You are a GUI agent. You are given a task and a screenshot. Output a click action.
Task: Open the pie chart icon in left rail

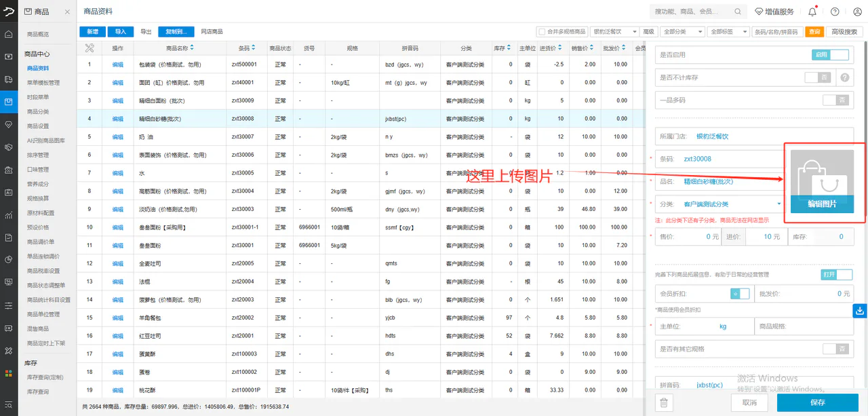tap(8, 259)
